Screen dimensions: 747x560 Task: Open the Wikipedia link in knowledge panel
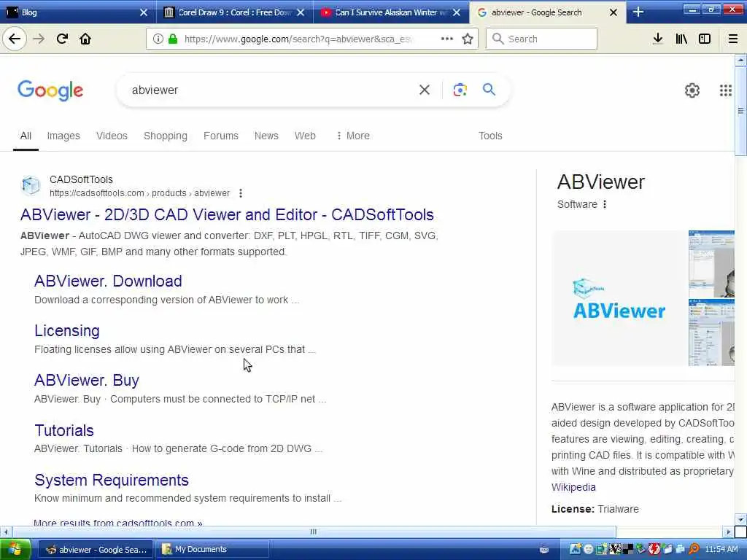(573, 487)
